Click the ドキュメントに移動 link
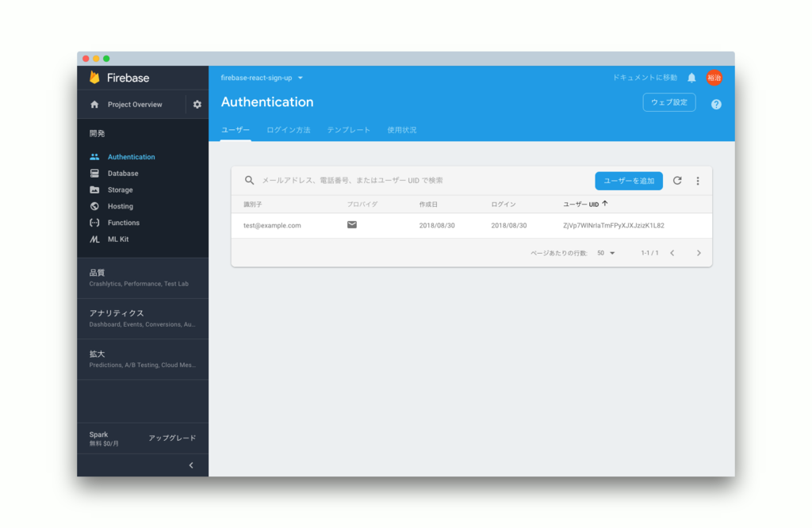The image size is (812, 528). (x=645, y=78)
